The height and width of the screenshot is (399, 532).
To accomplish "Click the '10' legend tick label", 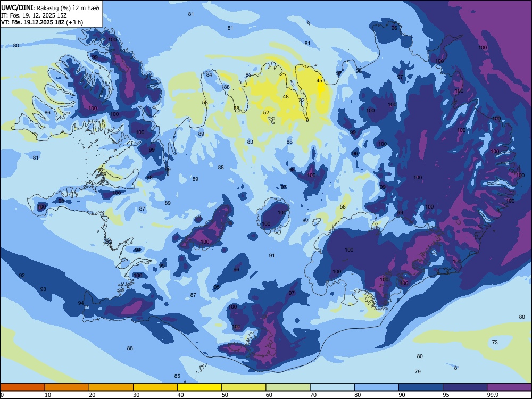I will pyautogui.click(x=48, y=395).
